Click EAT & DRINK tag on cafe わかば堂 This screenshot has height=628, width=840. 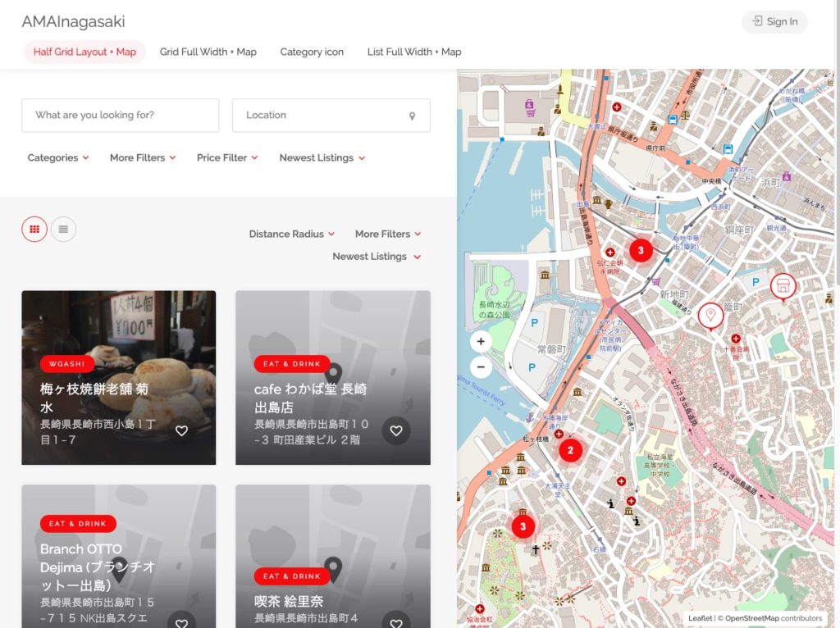[x=292, y=364]
